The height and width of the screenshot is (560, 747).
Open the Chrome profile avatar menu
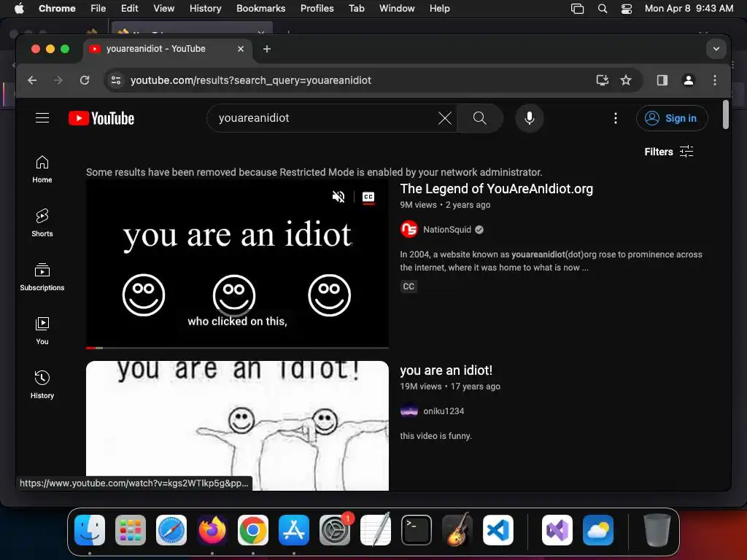coord(689,80)
